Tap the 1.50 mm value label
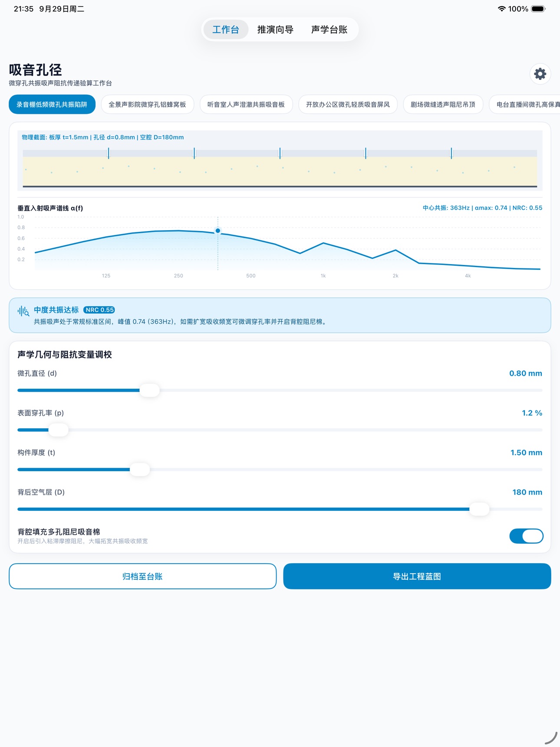The width and height of the screenshot is (560, 747). click(526, 453)
